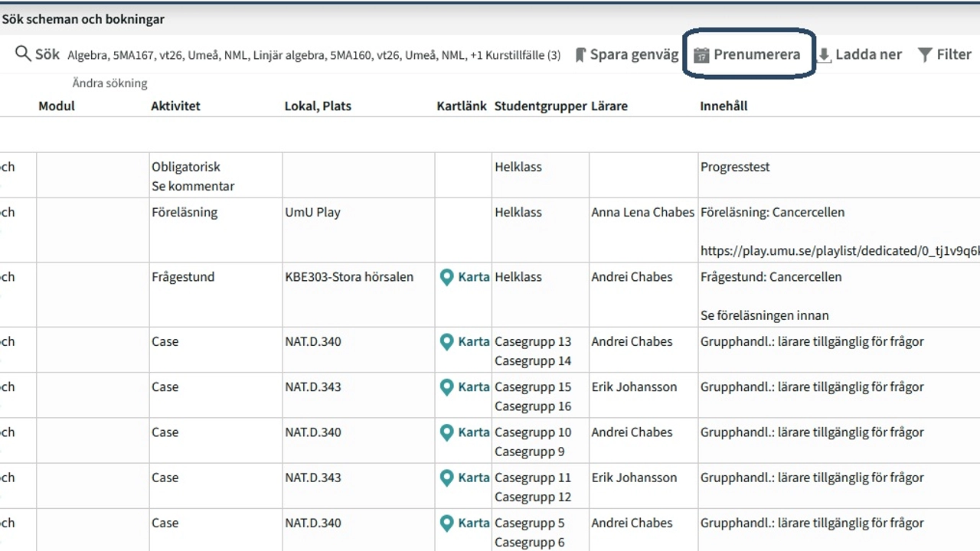Click the Studentgrupper column header
The width and height of the screenshot is (980, 551).
pyautogui.click(x=541, y=106)
